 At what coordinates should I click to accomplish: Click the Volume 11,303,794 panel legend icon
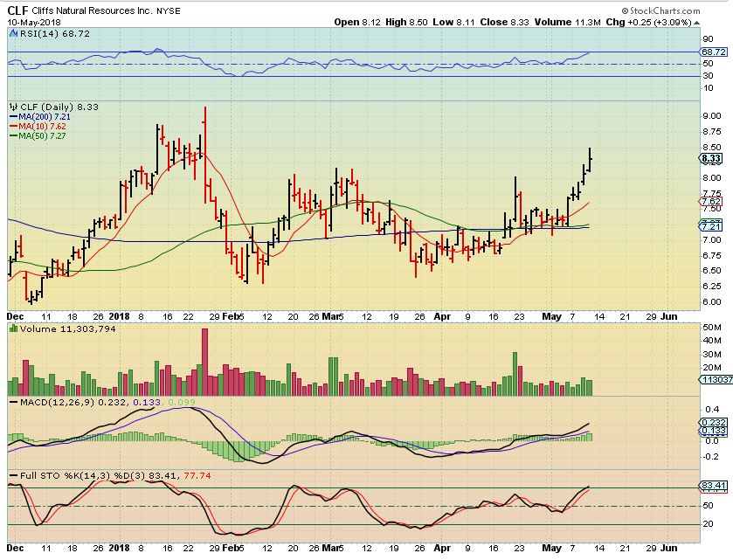13,327
